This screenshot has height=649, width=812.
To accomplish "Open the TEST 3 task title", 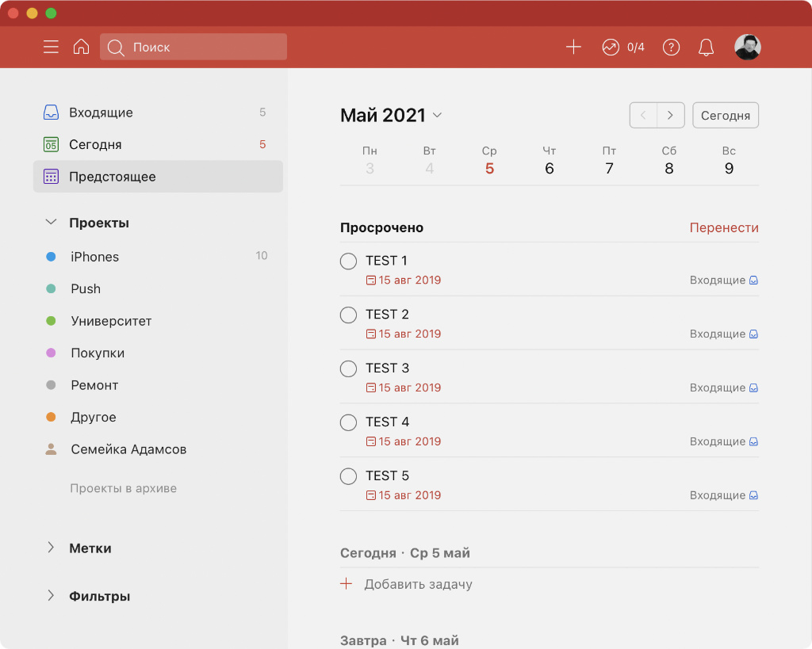I will click(387, 368).
